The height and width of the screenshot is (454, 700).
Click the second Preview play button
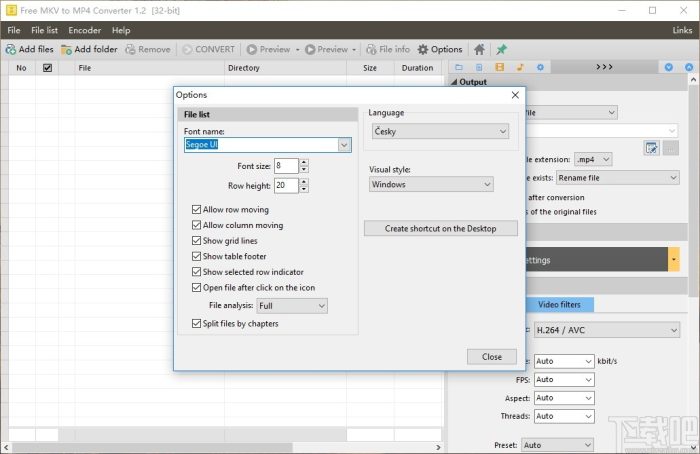[310, 50]
